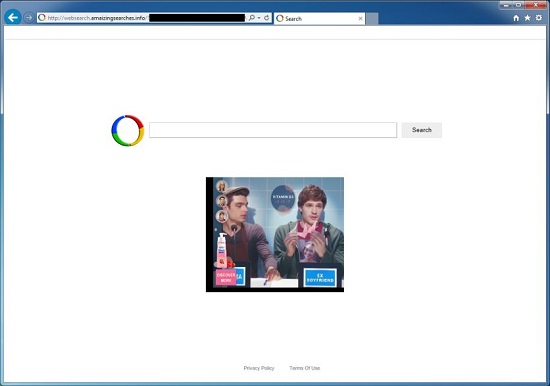Screen dimensions: 550x386
Task: Open a new tab with the blank tab button
Action: pyautogui.click(x=372, y=19)
